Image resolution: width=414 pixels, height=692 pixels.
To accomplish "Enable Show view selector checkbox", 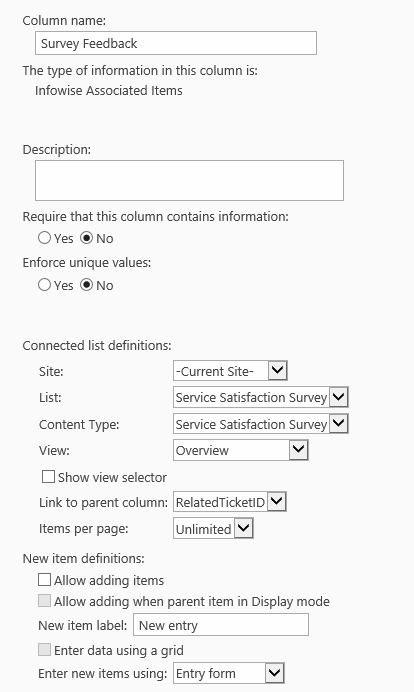I will [48, 477].
